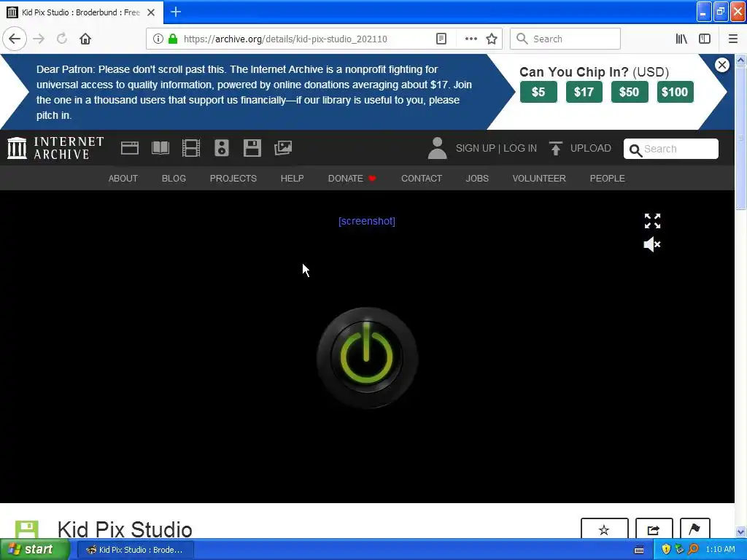The height and width of the screenshot is (560, 747).
Task: Bookmark this page with star icon
Action: click(x=492, y=39)
